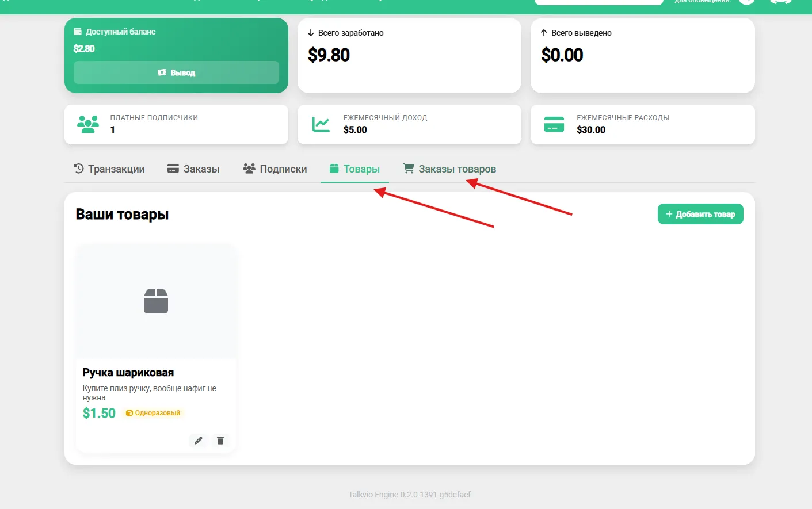
Task: Click the Всего выведено card
Action: point(642,55)
